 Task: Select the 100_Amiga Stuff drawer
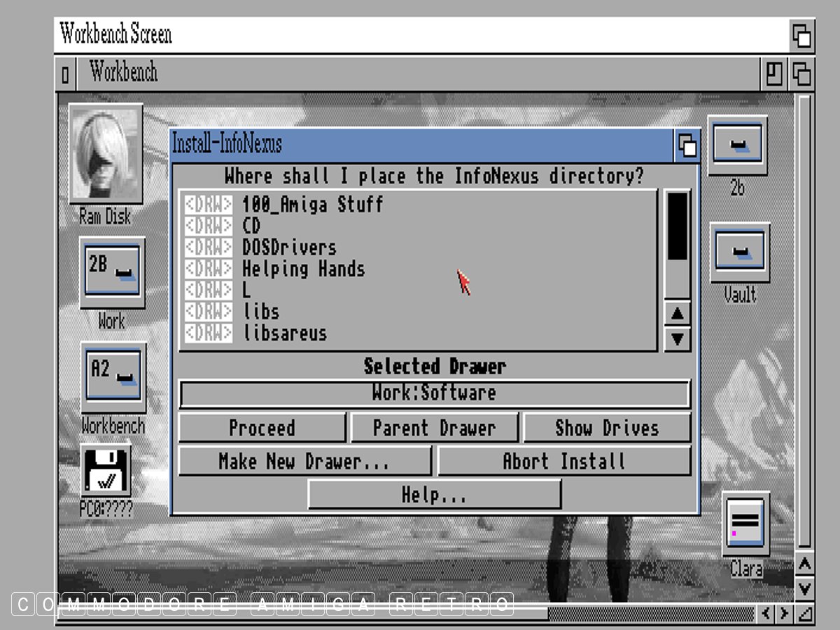(312, 205)
